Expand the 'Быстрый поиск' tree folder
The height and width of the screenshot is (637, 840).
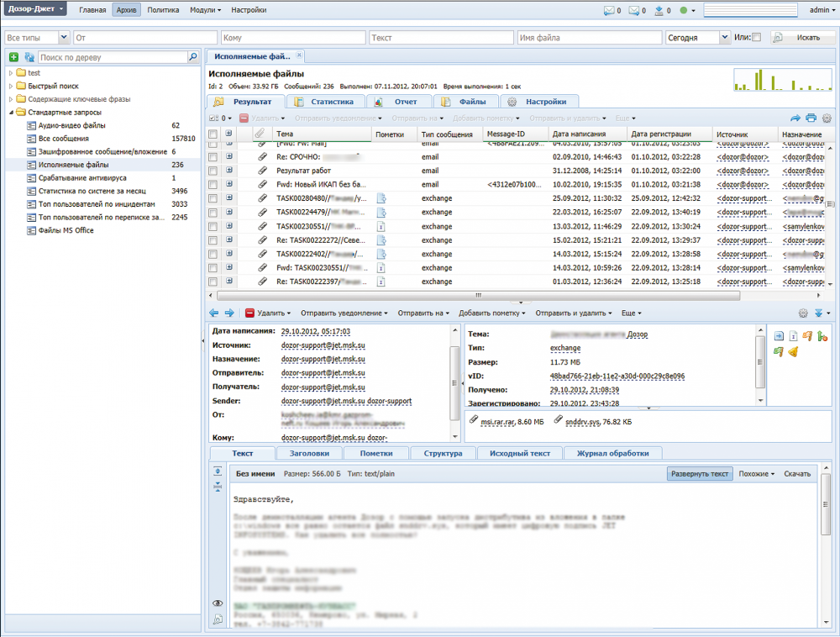pyautogui.click(x=12, y=87)
